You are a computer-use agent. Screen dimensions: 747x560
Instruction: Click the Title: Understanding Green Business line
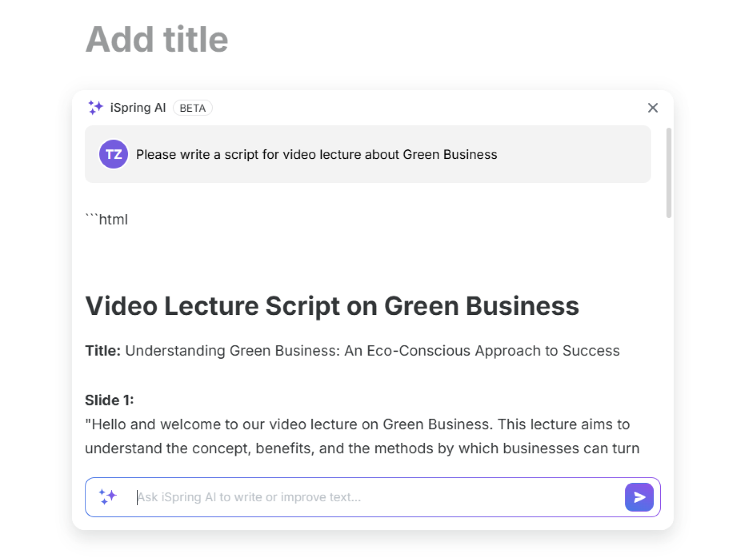pyautogui.click(x=352, y=351)
